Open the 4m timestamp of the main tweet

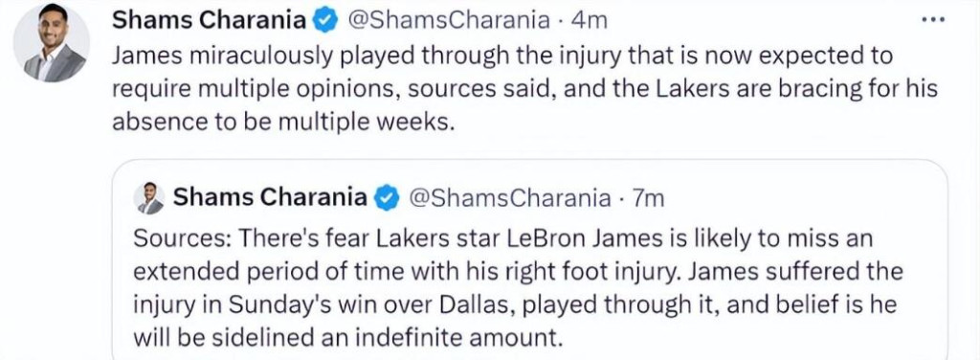tap(590, 21)
